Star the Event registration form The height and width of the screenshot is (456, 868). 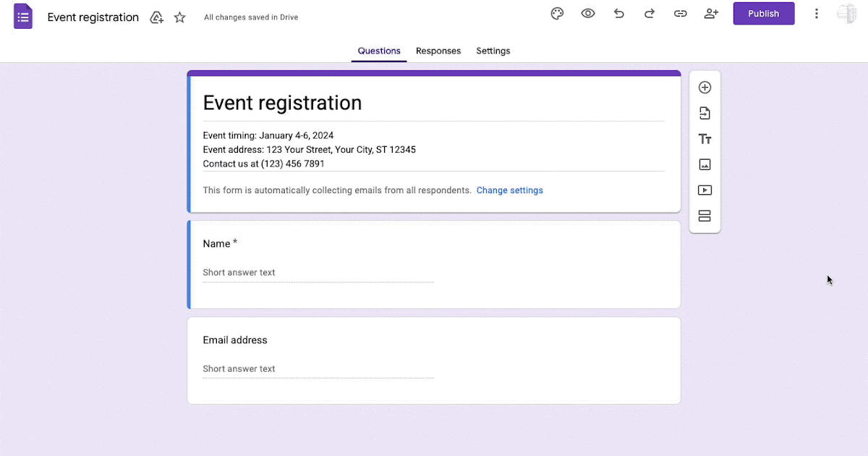pos(180,17)
